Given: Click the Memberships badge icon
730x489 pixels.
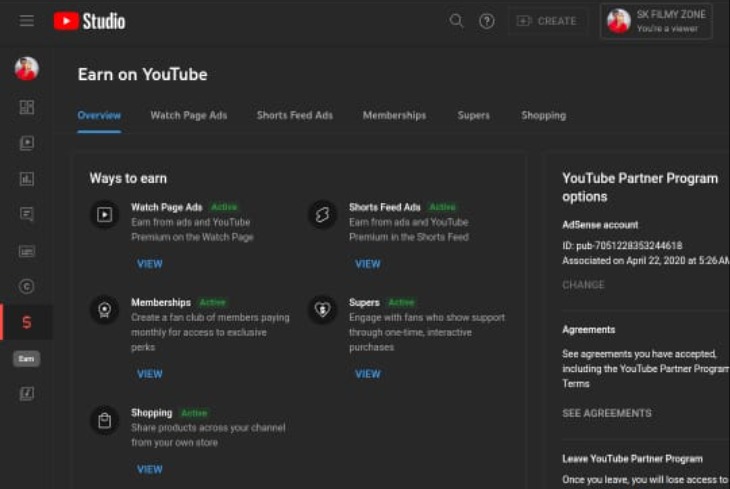Looking at the screenshot, I should click(x=104, y=310).
